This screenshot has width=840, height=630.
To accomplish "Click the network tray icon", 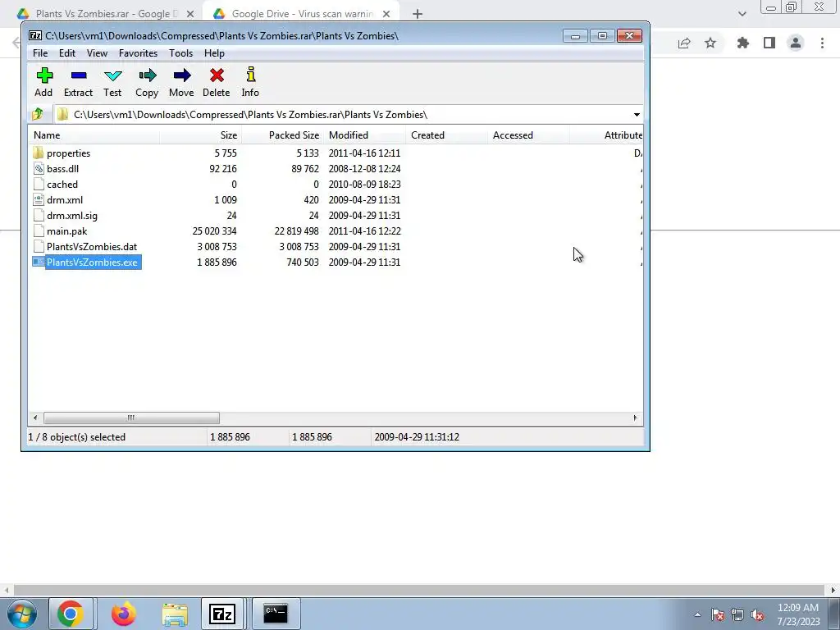I will pyautogui.click(x=737, y=615).
